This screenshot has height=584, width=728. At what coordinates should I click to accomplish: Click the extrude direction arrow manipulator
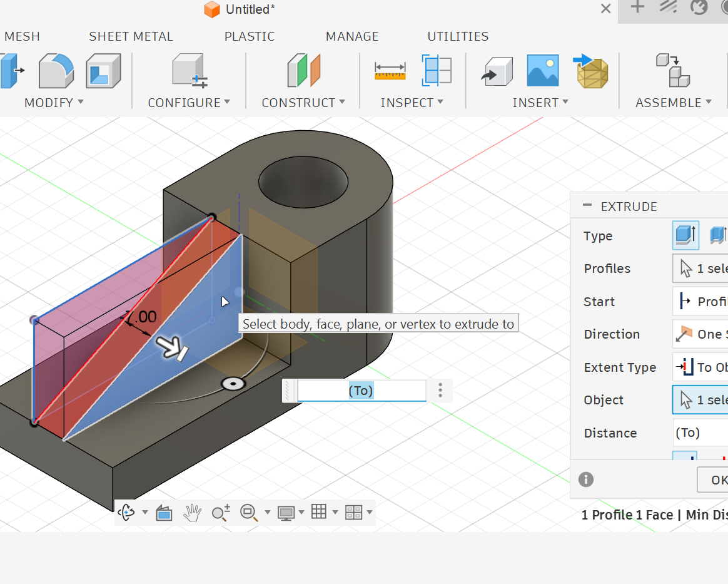coord(171,349)
